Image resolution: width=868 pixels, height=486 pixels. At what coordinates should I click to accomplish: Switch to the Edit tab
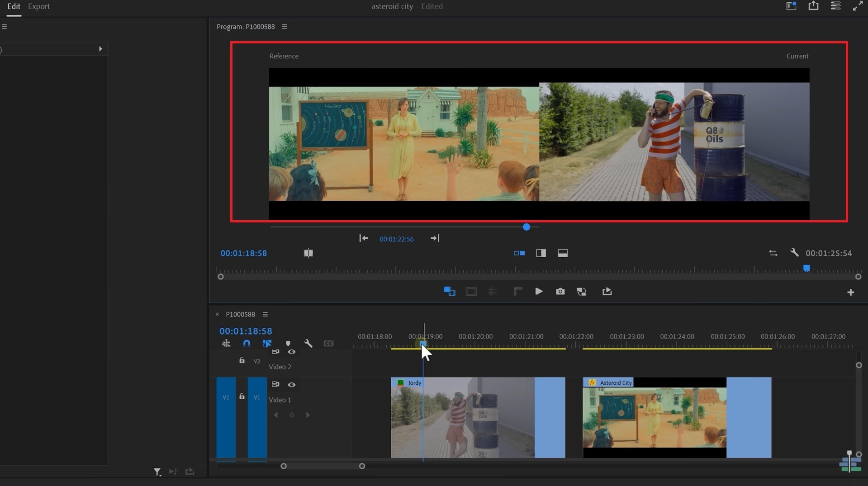tap(14, 6)
